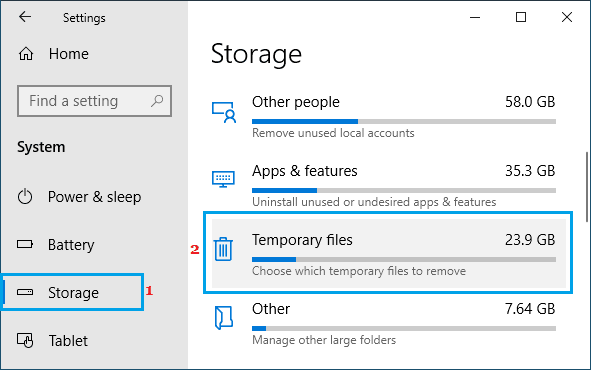Focus the Find a setting field
The height and width of the screenshot is (370, 591).
click(x=94, y=101)
